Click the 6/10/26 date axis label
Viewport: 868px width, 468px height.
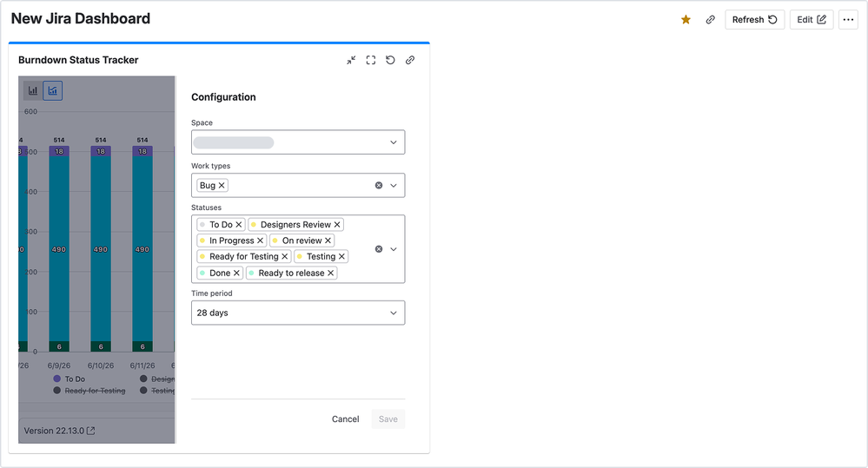(x=101, y=366)
